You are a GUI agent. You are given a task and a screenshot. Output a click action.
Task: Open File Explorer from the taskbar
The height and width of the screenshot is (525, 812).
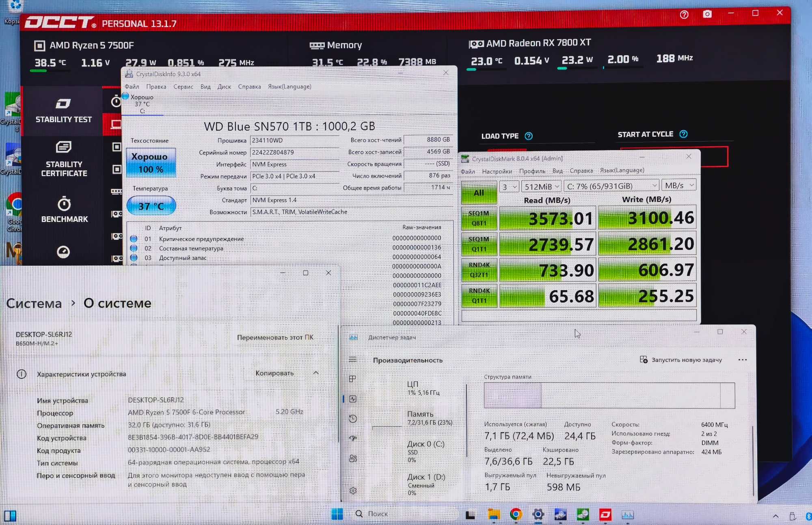[x=494, y=514]
